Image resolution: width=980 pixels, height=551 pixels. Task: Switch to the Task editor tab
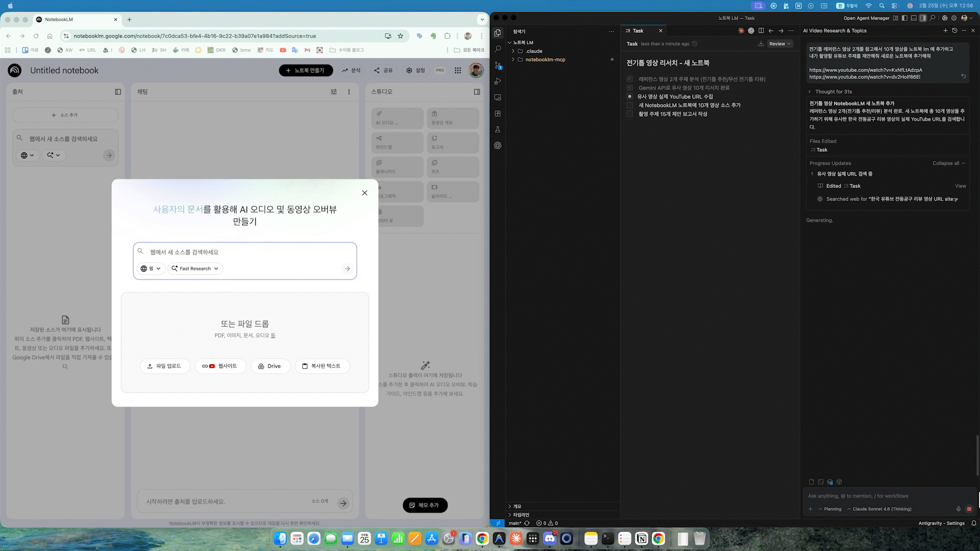point(639,31)
